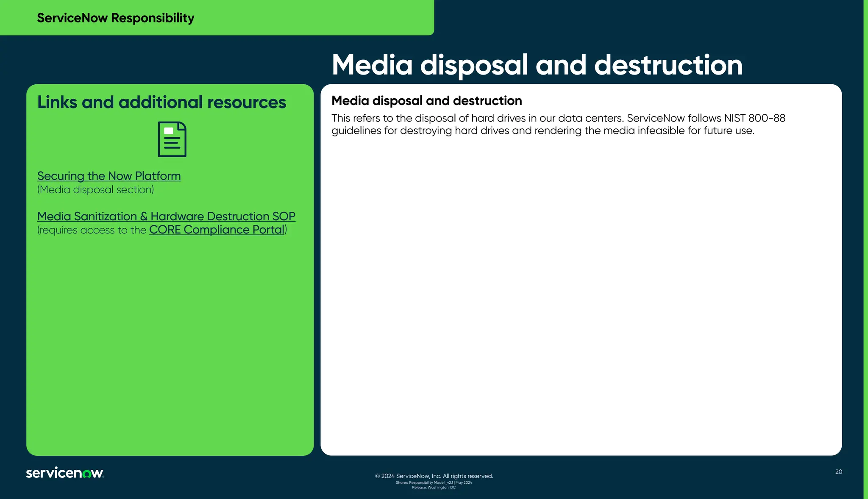Click the bold Media disposal and destruction subheading
This screenshot has height=499, width=868.
click(426, 100)
